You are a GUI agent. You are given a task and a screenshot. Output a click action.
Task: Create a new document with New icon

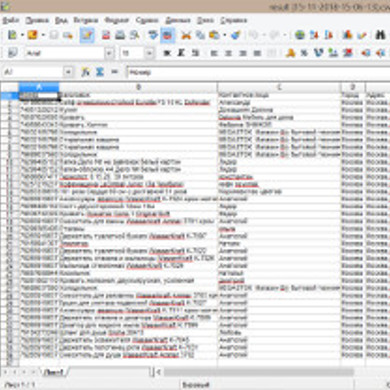pos(12,35)
